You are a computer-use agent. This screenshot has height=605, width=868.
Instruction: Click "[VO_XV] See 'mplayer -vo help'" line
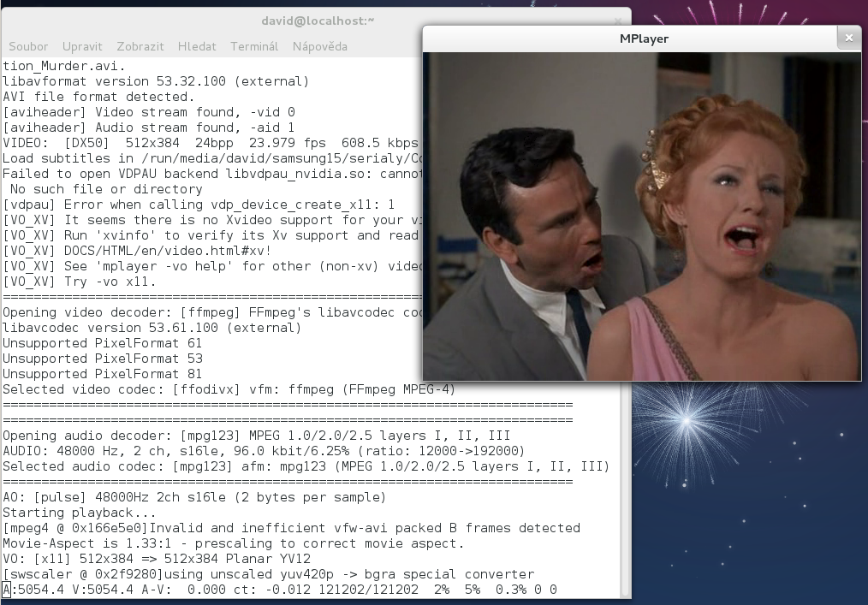(x=212, y=266)
